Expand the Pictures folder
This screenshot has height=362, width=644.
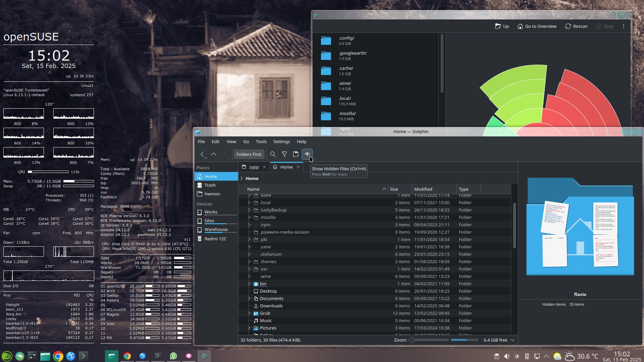click(249, 328)
